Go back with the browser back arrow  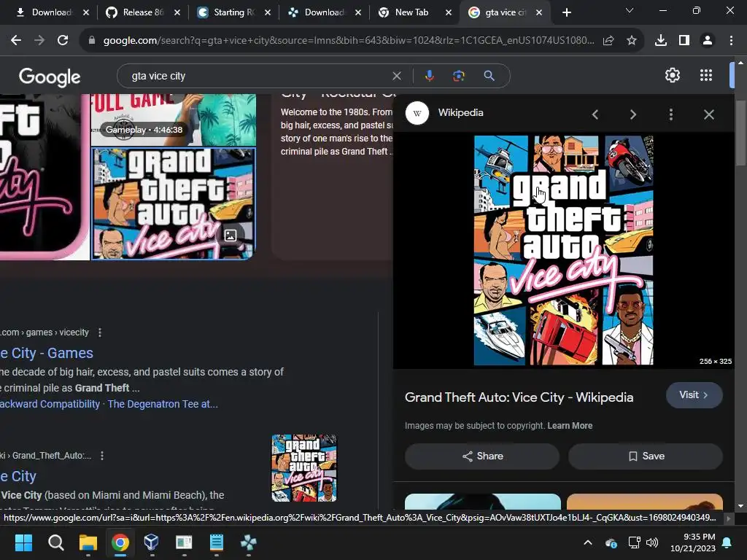16,41
